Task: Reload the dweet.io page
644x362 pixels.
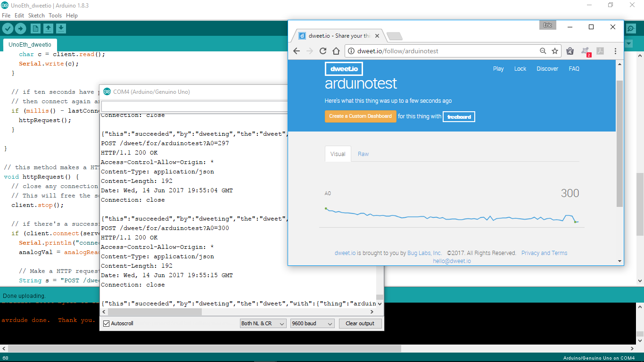Action: pos(323,51)
